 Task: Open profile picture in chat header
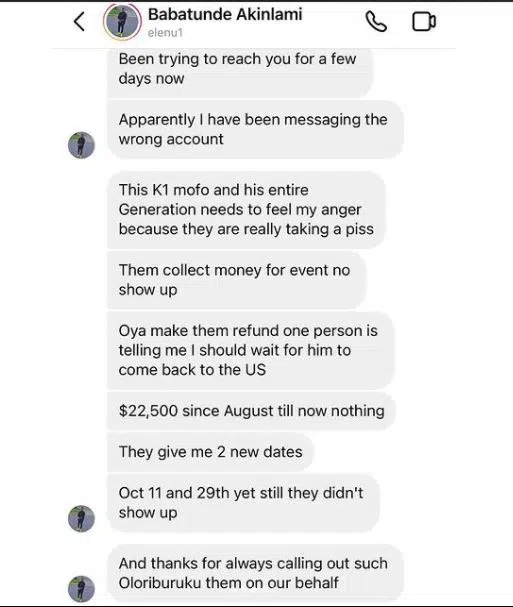click(122, 22)
